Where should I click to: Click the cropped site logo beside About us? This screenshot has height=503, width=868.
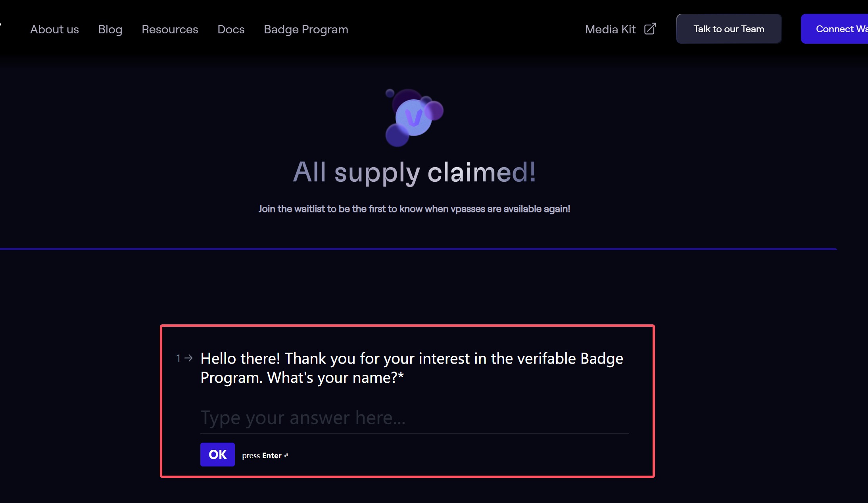tap(1, 25)
